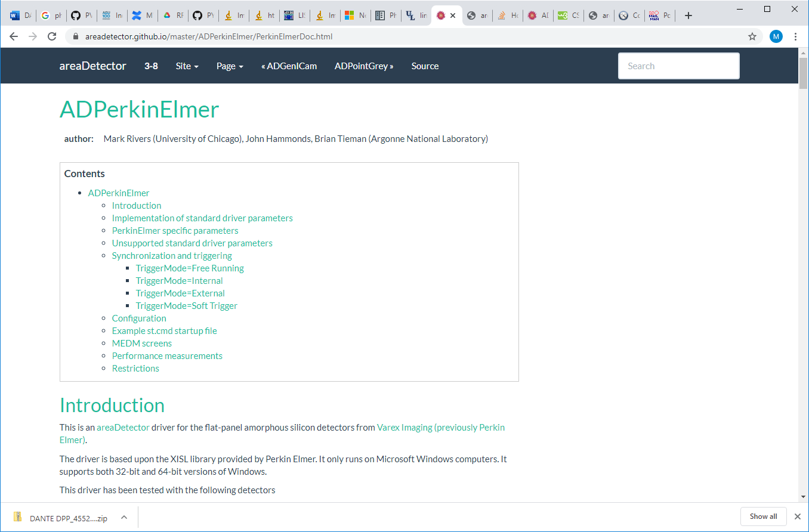Open the Source navbar item

425,66
